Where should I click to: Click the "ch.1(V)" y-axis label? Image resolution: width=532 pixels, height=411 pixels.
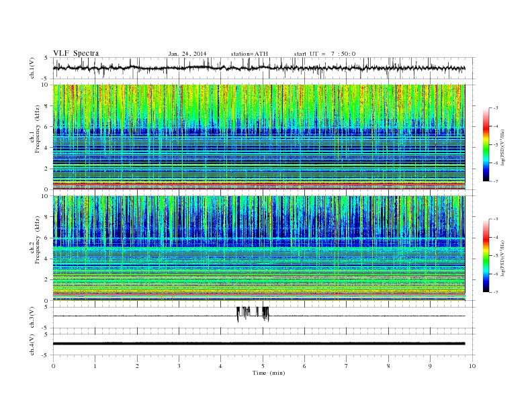pos(32,68)
